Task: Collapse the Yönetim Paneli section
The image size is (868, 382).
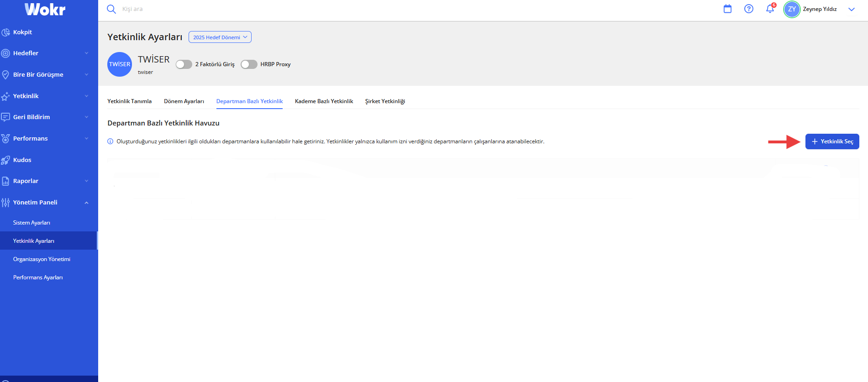Action: (86, 203)
